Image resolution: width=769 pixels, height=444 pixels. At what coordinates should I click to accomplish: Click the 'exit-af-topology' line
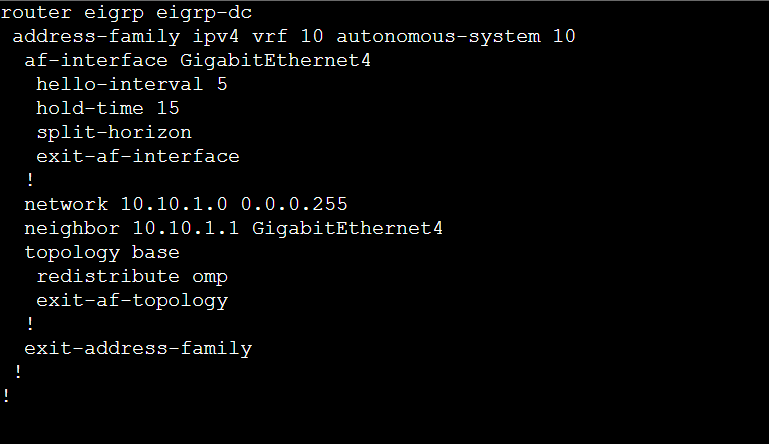[x=132, y=300]
